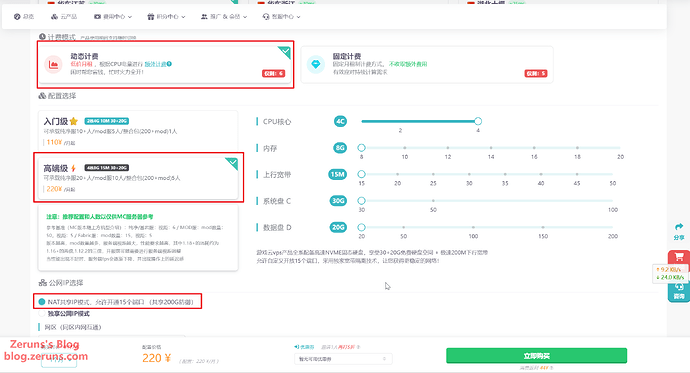Expand the 费用中心 dropdown menu
The width and height of the screenshot is (690, 373).
pyautogui.click(x=113, y=17)
